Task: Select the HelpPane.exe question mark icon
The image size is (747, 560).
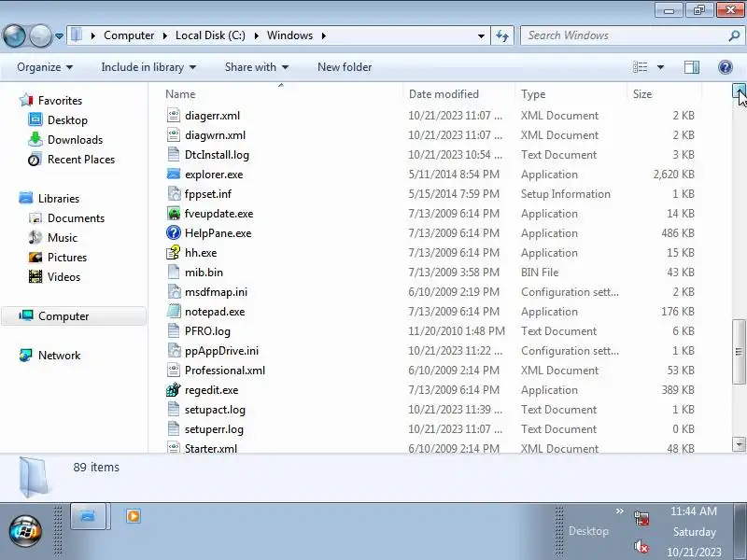Action: [174, 232]
